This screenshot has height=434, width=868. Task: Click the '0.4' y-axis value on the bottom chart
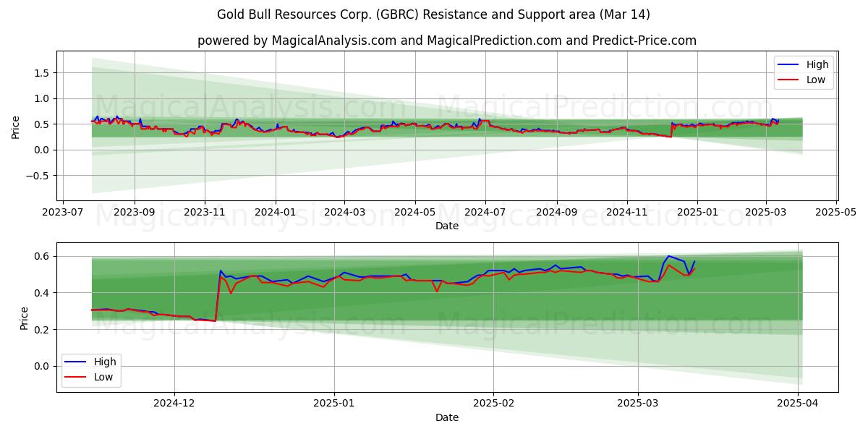coord(43,293)
